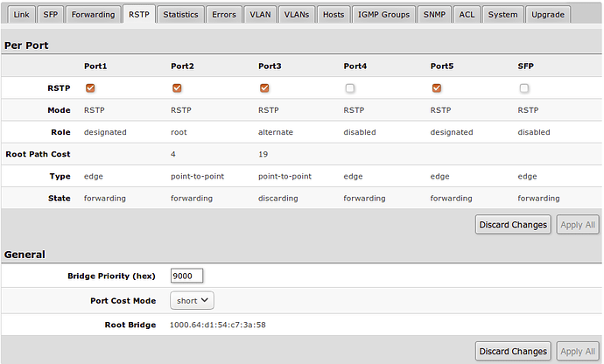This screenshot has height=364, width=604.
Task: Switch to the VLANs tab
Action: tap(297, 15)
